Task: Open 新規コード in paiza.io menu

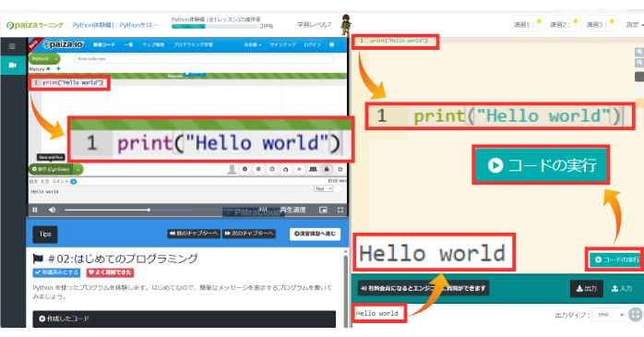Action: [x=104, y=45]
